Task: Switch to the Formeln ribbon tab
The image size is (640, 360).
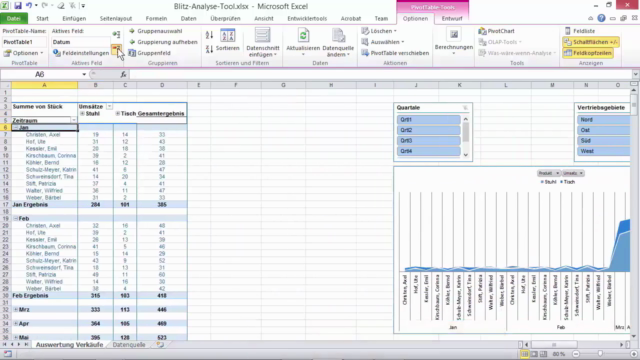Action: [156, 18]
